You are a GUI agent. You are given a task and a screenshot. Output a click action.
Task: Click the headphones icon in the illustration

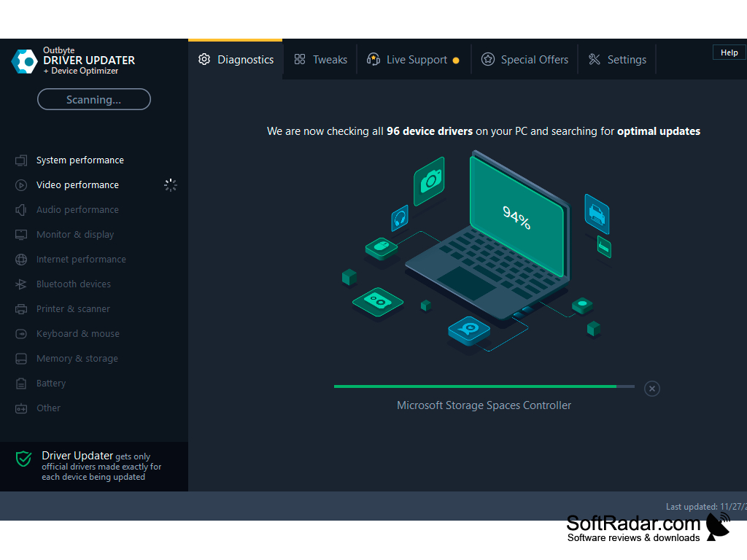400,218
